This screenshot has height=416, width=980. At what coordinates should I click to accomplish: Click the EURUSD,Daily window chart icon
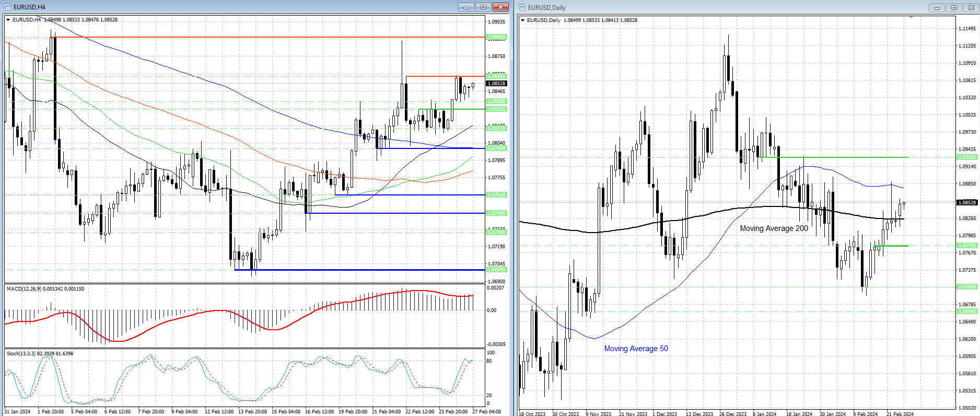point(522,7)
